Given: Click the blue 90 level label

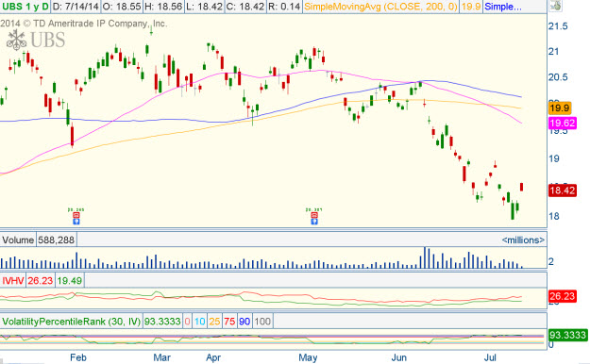Looking at the screenshot, I should [244, 322].
